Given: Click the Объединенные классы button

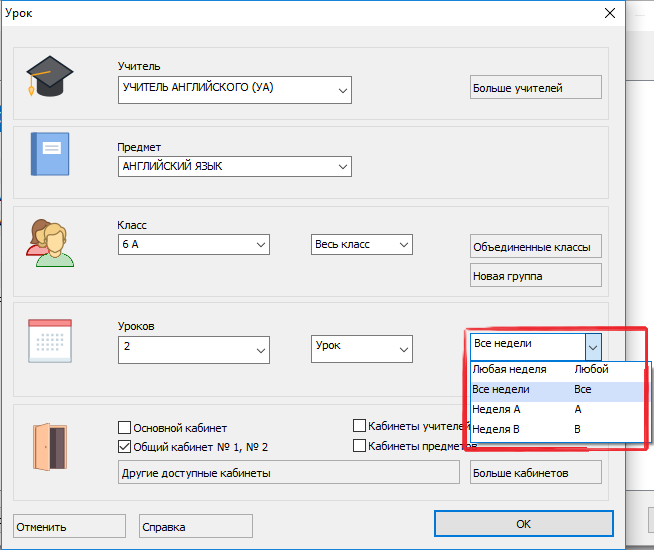Looking at the screenshot, I should [x=535, y=247].
